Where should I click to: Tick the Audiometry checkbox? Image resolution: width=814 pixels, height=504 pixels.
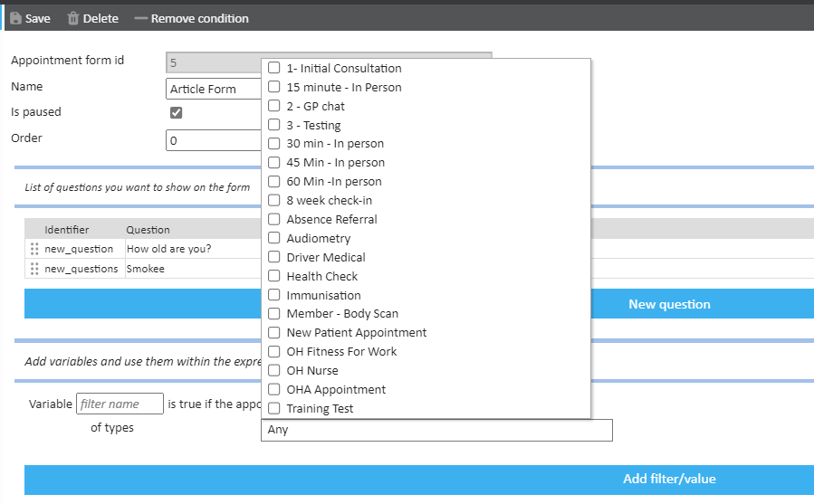[274, 238]
